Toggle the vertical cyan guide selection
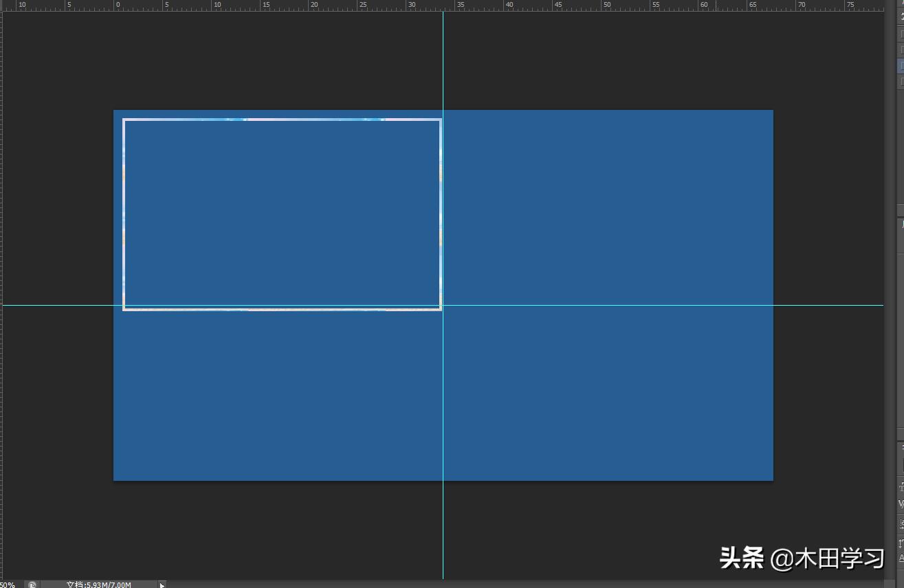The height and width of the screenshot is (588, 904). [x=443, y=412]
